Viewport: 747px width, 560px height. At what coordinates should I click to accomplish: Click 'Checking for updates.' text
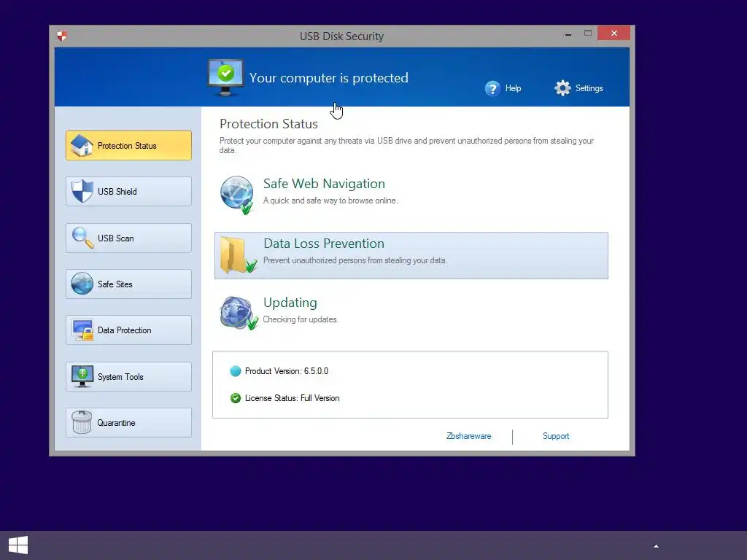(301, 319)
